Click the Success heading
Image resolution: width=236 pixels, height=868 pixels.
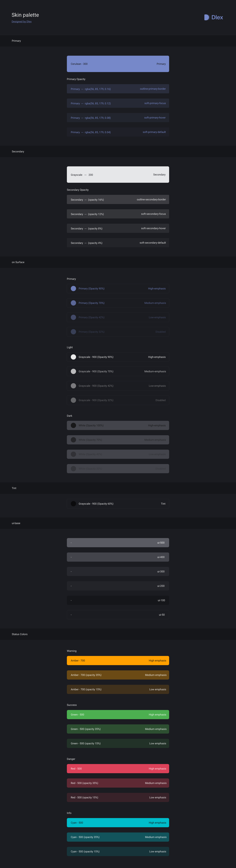(x=72, y=705)
